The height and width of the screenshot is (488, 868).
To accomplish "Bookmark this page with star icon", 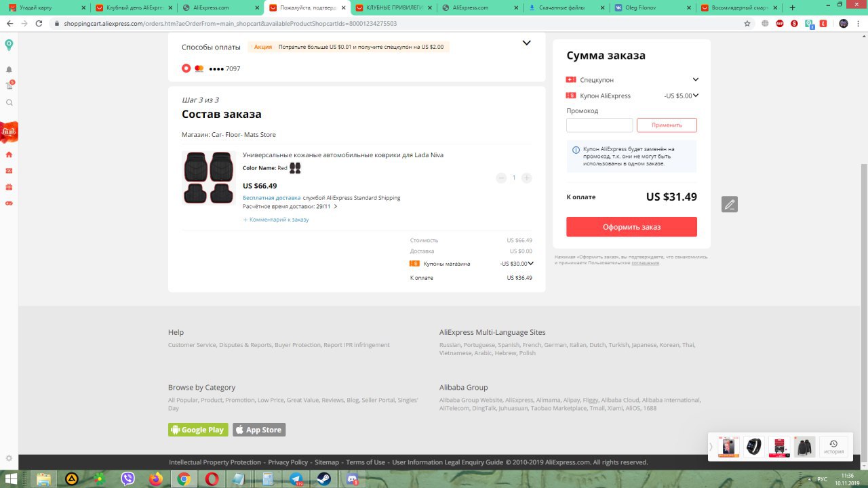I will [x=747, y=23].
